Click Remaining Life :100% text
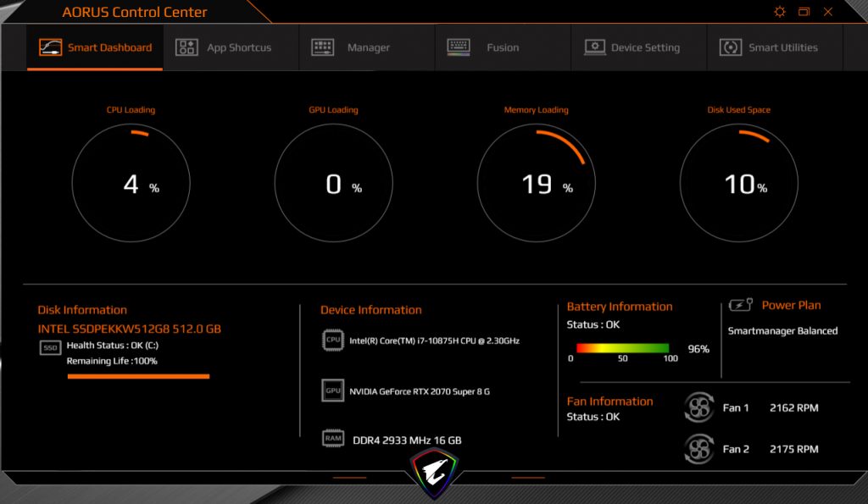 click(x=112, y=361)
